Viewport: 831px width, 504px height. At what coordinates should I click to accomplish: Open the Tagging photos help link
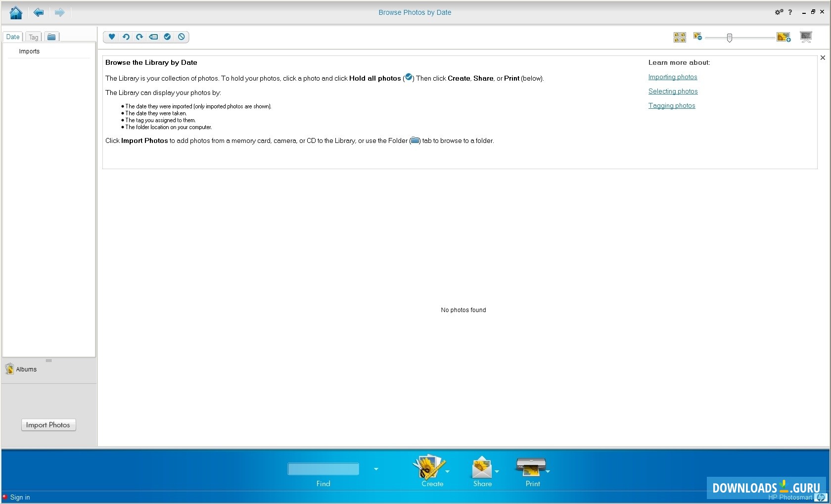point(671,105)
